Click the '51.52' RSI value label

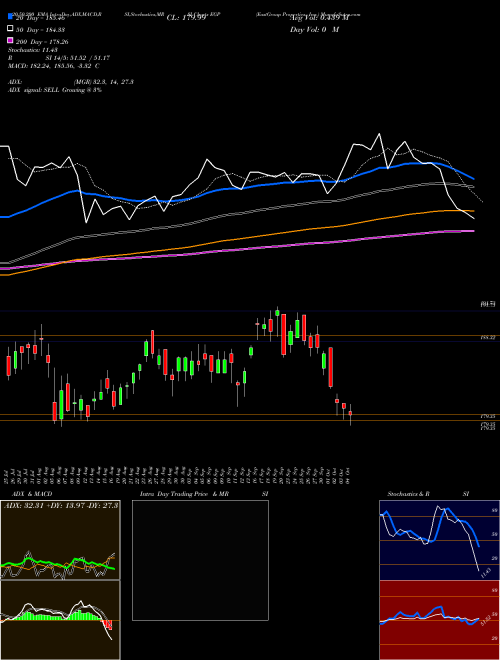(x=485, y=621)
